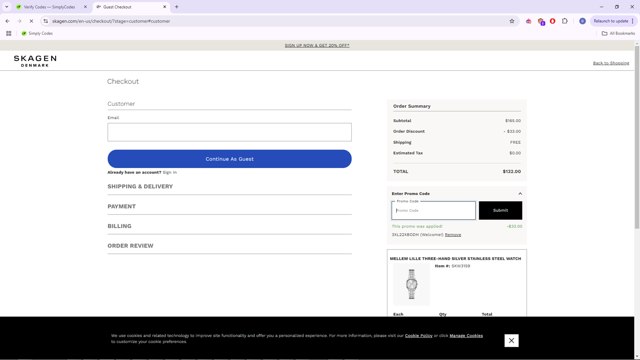Click the Subtotal $165.00 value

(x=513, y=121)
